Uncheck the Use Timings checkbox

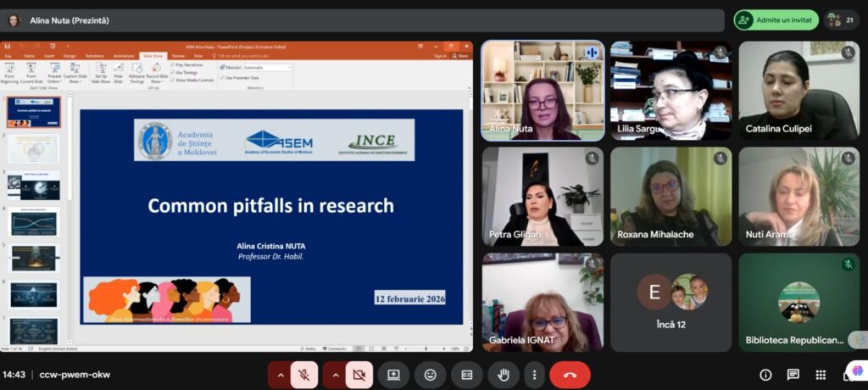tap(173, 72)
